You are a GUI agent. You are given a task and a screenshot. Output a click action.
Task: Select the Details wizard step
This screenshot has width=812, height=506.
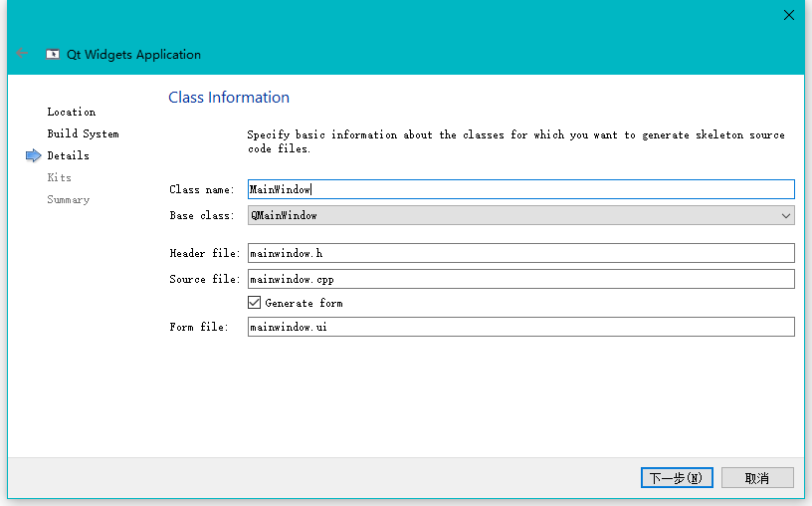(x=68, y=155)
